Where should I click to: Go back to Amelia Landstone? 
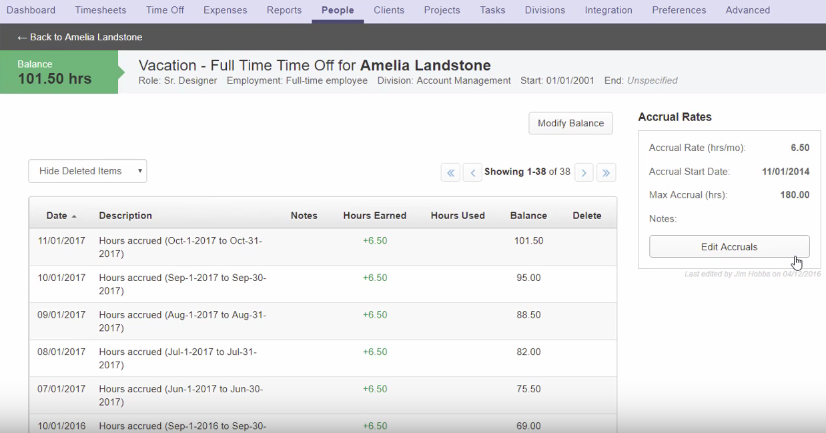(67, 37)
